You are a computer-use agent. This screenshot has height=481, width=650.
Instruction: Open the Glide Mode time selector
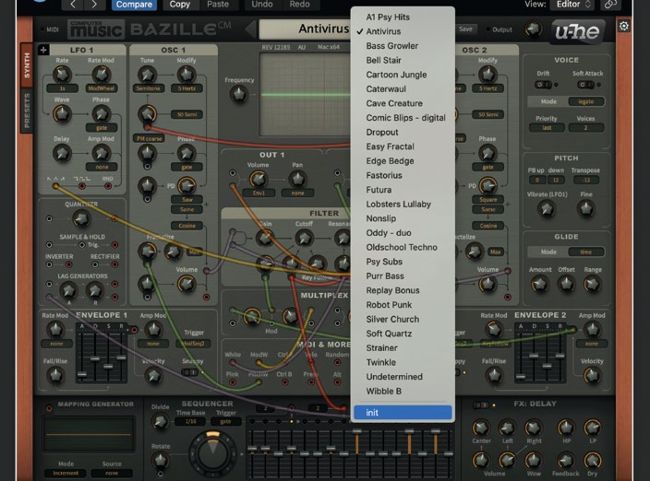coord(586,252)
